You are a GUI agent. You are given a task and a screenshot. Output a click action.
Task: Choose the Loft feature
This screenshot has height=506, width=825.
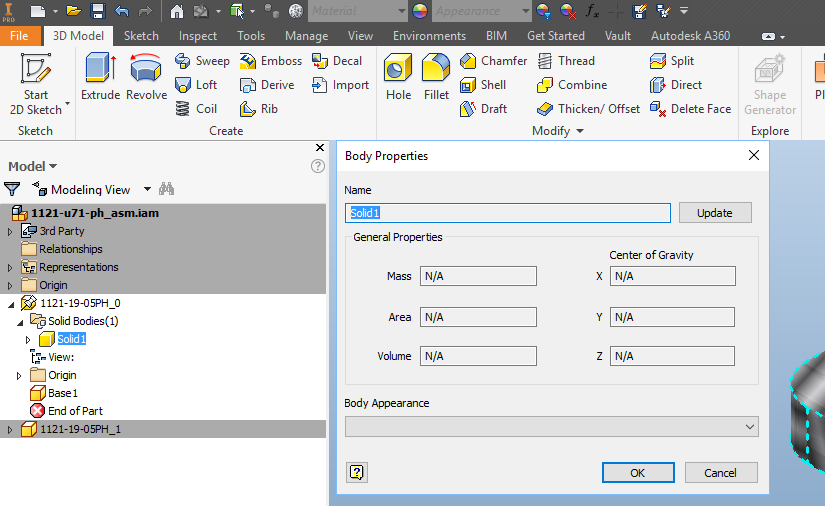tap(196, 85)
